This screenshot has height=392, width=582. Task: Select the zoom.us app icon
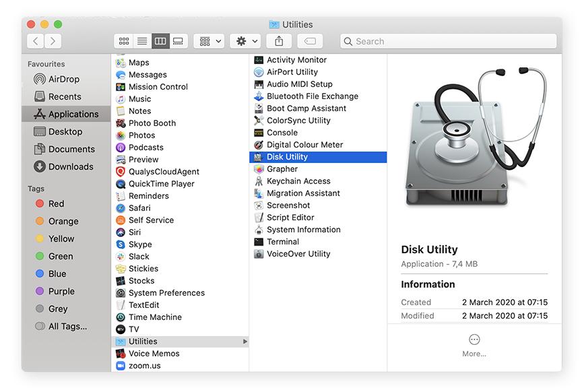click(121, 366)
